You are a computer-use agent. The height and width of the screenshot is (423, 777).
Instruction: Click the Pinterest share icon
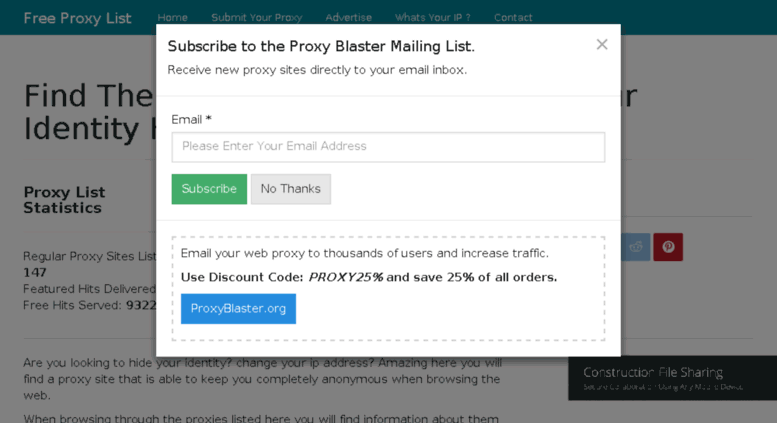click(x=668, y=247)
